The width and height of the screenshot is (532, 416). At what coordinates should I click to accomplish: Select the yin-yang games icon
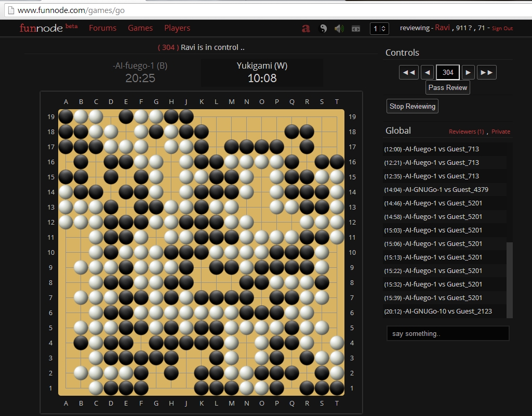coord(323,29)
